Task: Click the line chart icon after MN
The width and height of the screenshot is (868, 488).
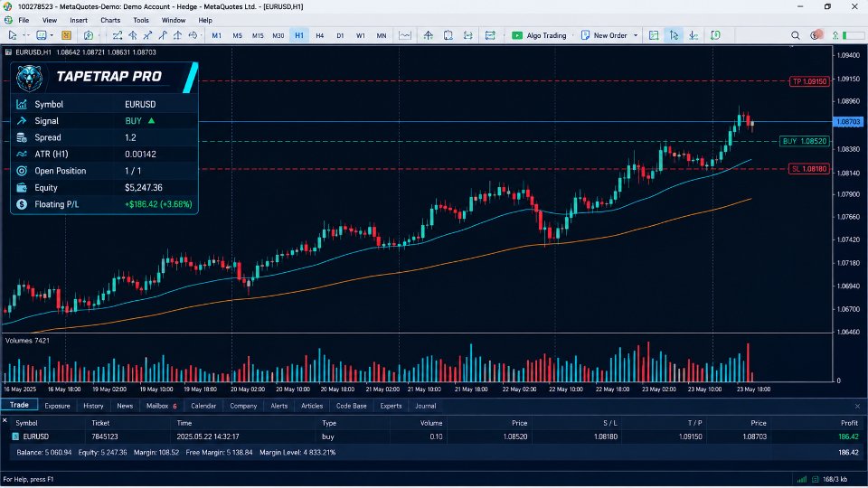Action: pos(405,35)
